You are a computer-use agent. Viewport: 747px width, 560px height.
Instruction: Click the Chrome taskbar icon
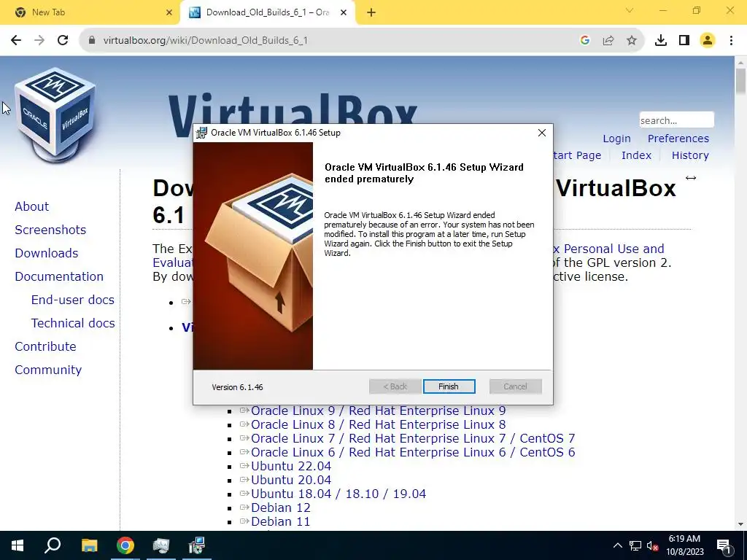(125, 545)
